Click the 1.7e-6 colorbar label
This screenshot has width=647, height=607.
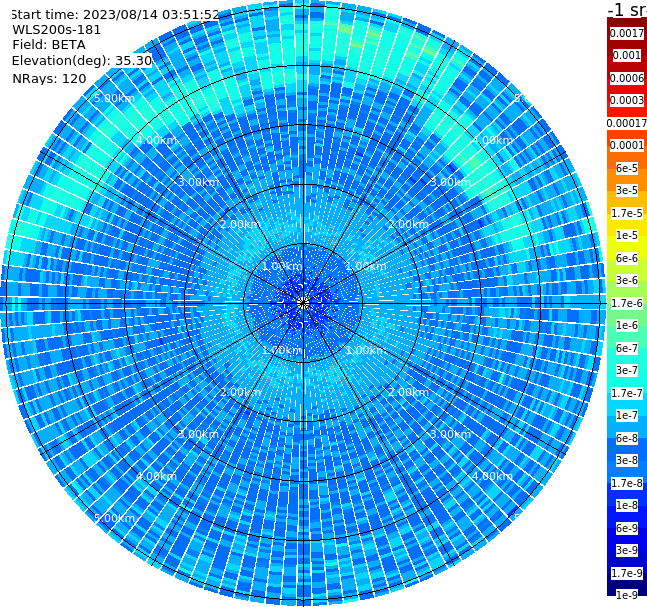(x=627, y=303)
